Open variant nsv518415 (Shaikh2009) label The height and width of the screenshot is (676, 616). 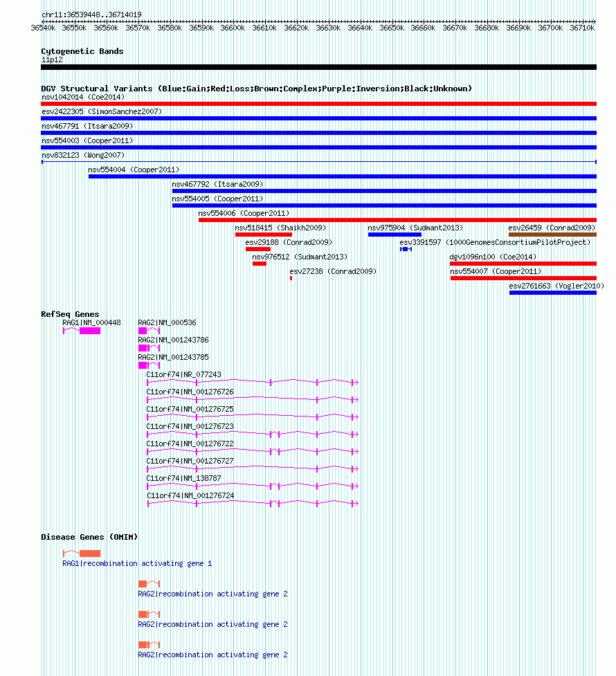pos(280,228)
